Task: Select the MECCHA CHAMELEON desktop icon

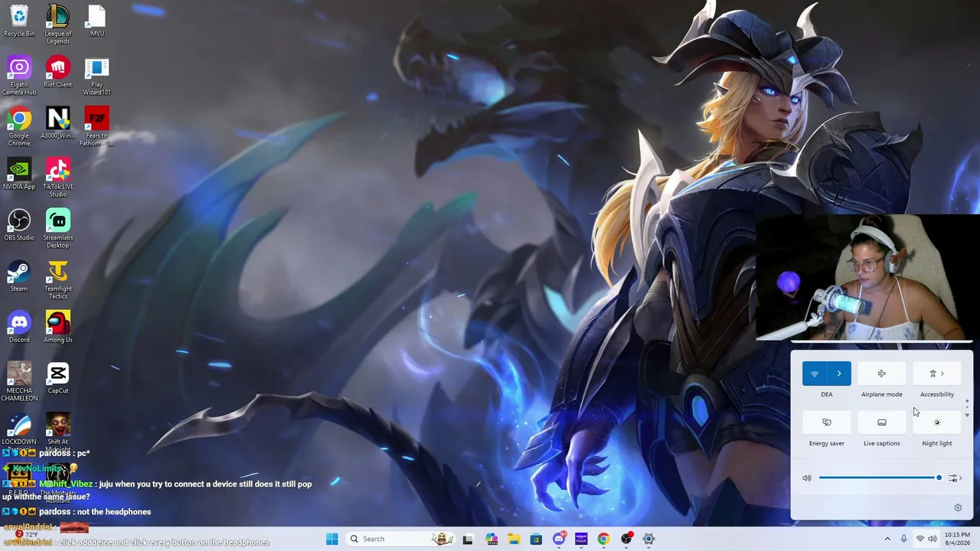Action: 19,383
